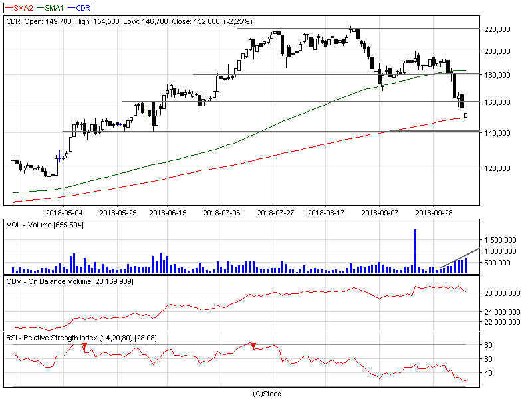Click the 120,000 price axis label
Image resolution: width=532 pixels, height=399 pixels.
pos(497,168)
